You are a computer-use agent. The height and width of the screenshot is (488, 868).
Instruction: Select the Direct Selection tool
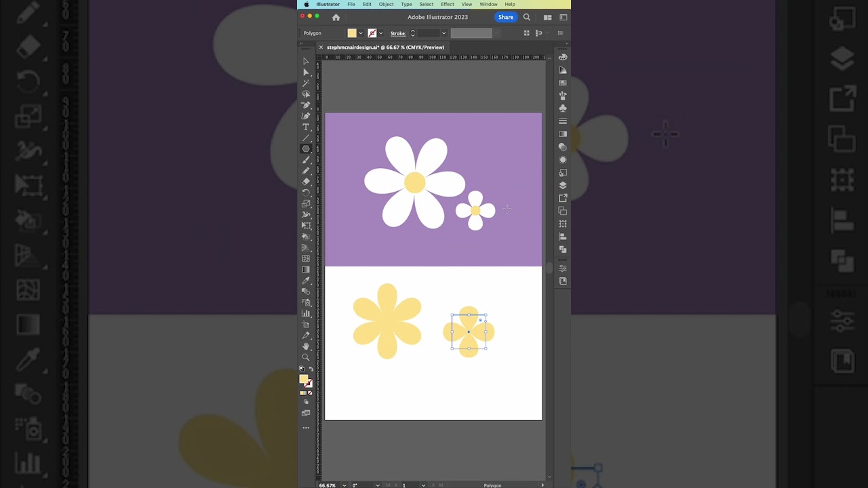(306, 72)
